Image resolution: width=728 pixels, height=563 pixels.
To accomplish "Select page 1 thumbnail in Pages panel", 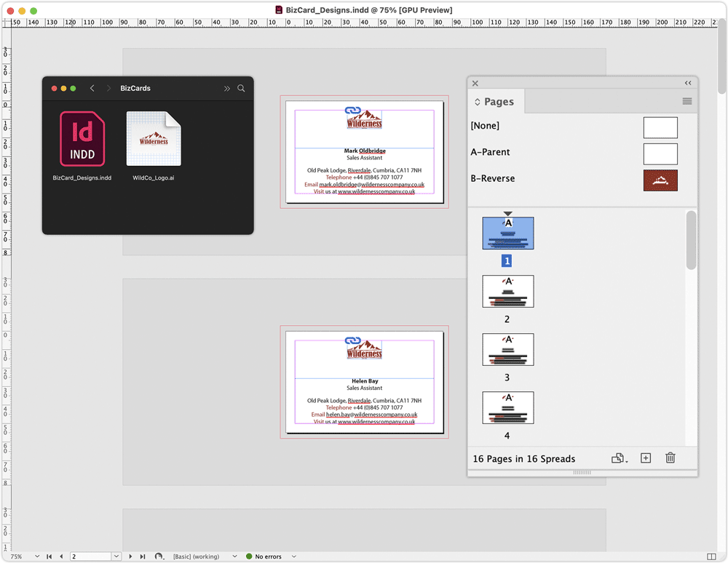I will 508,233.
